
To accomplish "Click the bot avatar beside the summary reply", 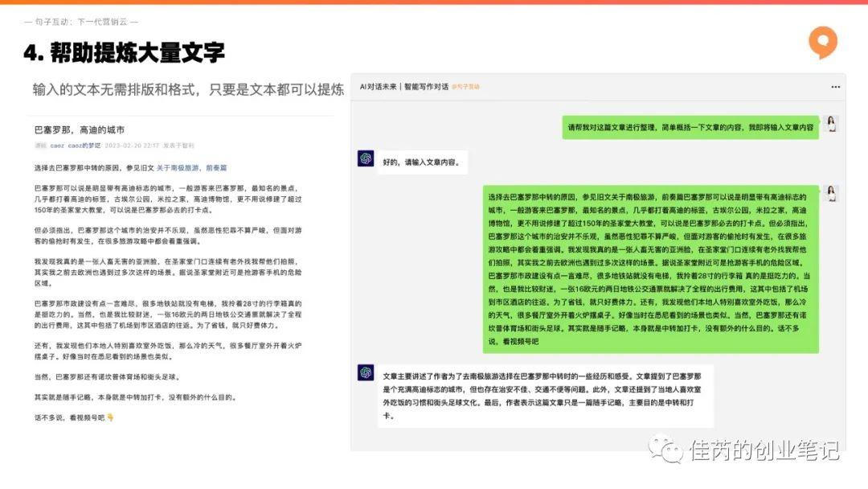I will (366, 372).
